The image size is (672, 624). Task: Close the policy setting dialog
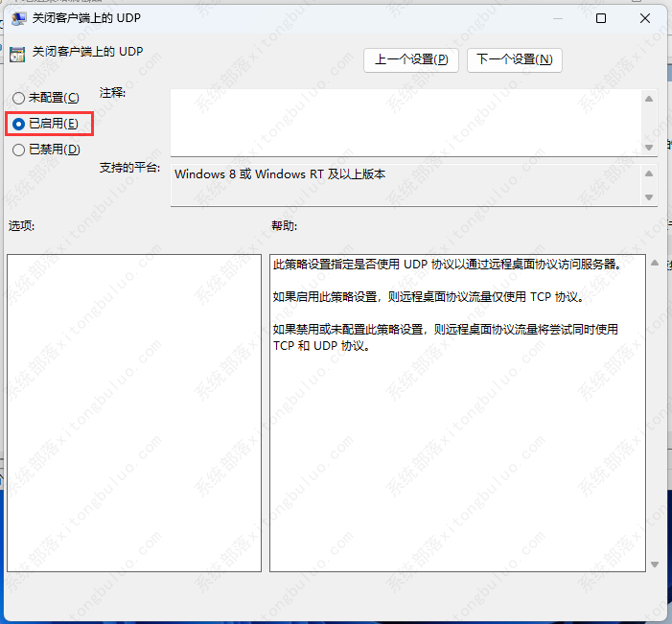click(x=644, y=18)
